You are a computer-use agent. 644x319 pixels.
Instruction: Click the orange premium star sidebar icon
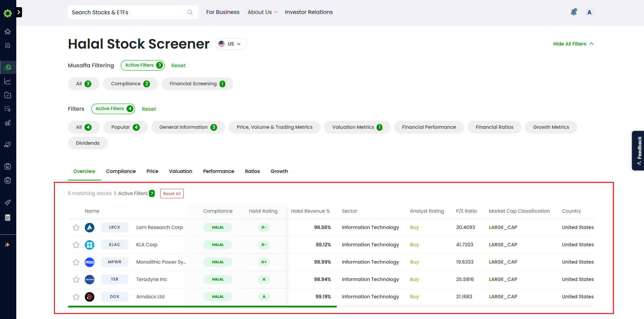(7, 245)
